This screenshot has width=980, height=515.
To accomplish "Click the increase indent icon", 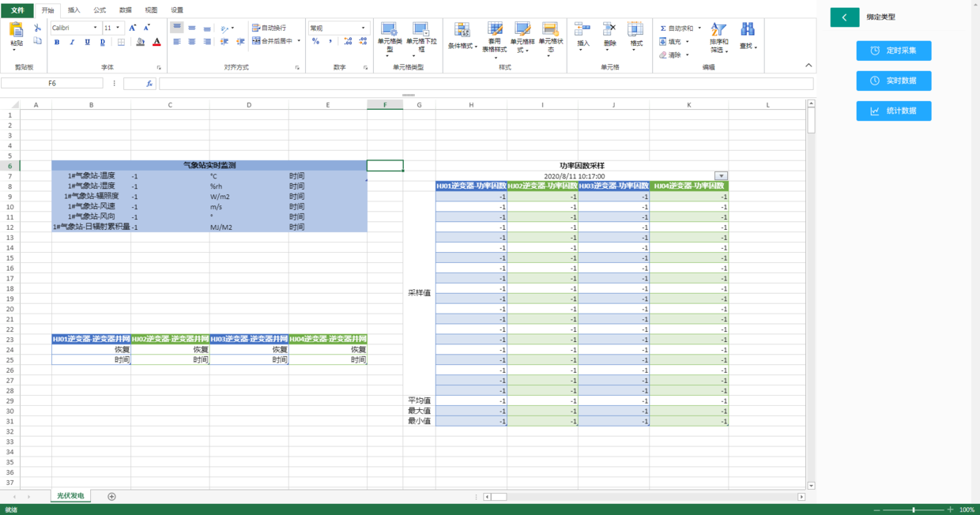I will tap(239, 41).
